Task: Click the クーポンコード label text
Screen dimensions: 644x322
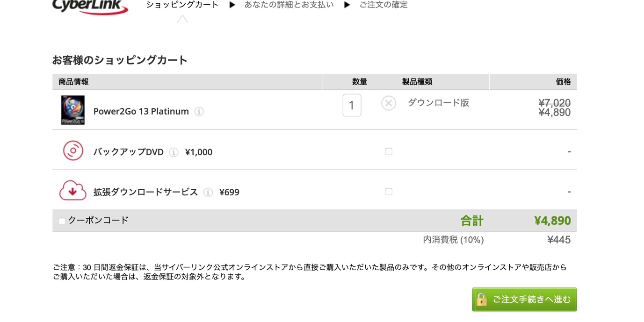Action: click(98, 220)
